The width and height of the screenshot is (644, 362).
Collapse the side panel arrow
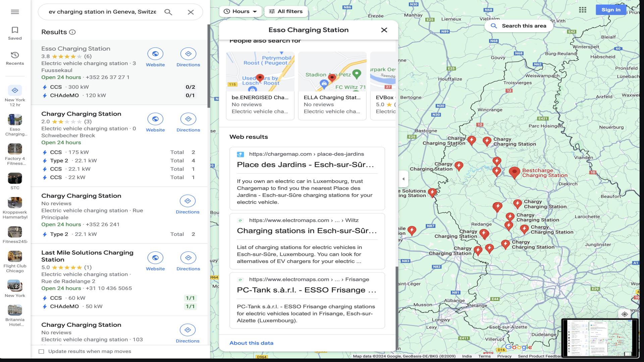pyautogui.click(x=403, y=179)
